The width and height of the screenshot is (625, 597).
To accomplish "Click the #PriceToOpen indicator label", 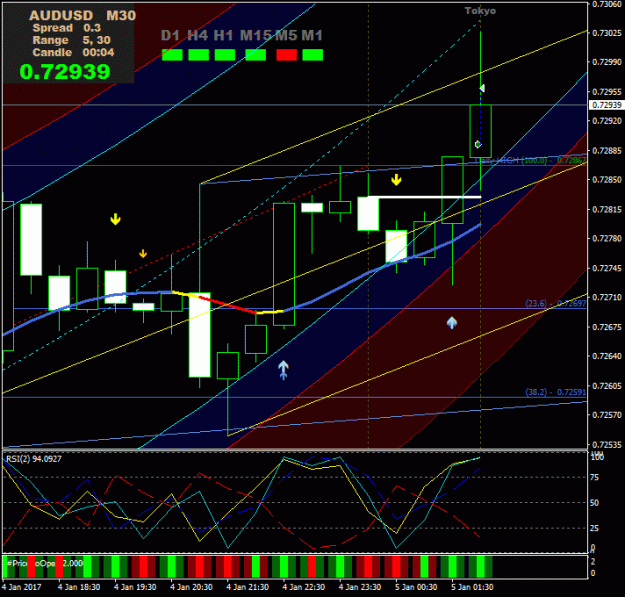I will [44, 563].
